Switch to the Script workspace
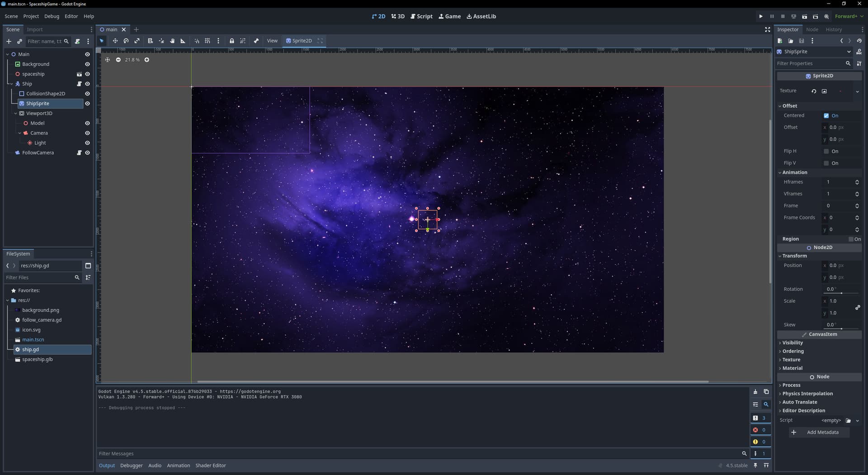 coord(421,16)
